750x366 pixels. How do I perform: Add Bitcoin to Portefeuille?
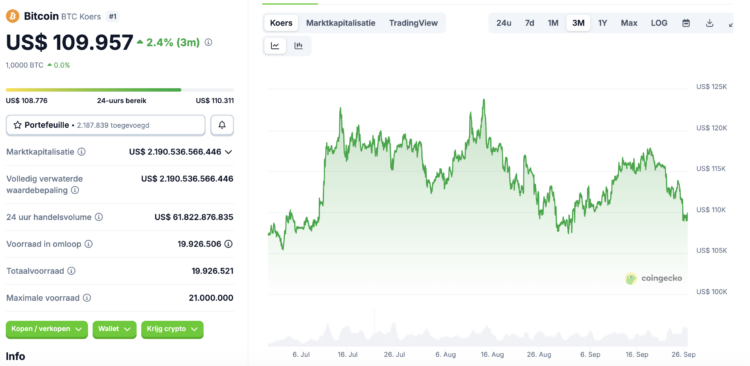pos(106,125)
